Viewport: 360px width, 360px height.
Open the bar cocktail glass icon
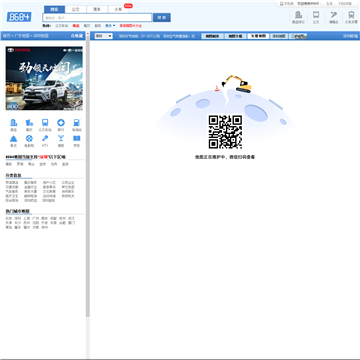pos(61,138)
